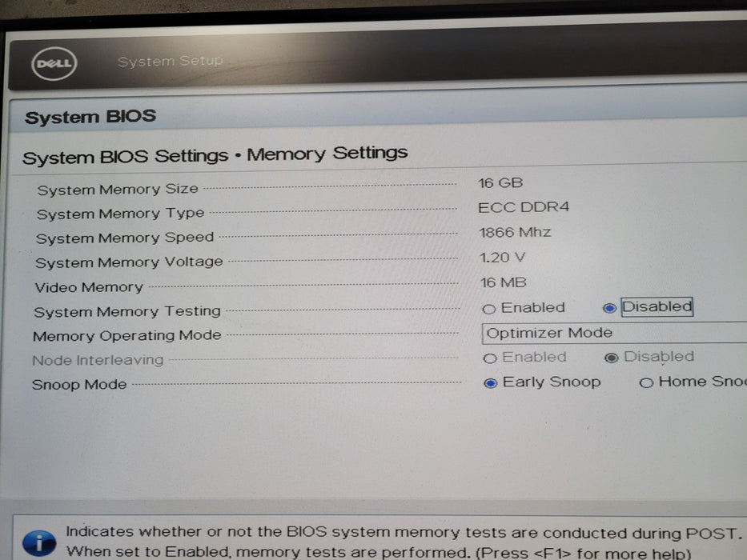The height and width of the screenshot is (560, 747).
Task: Select Disabled for Node Interleaving
Action: (611, 358)
